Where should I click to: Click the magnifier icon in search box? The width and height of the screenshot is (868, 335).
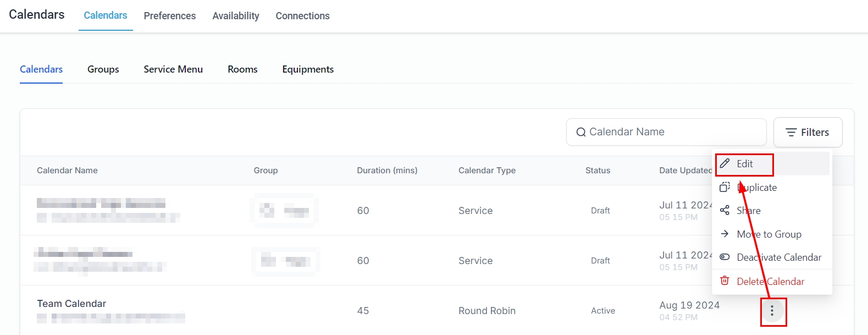click(x=580, y=133)
